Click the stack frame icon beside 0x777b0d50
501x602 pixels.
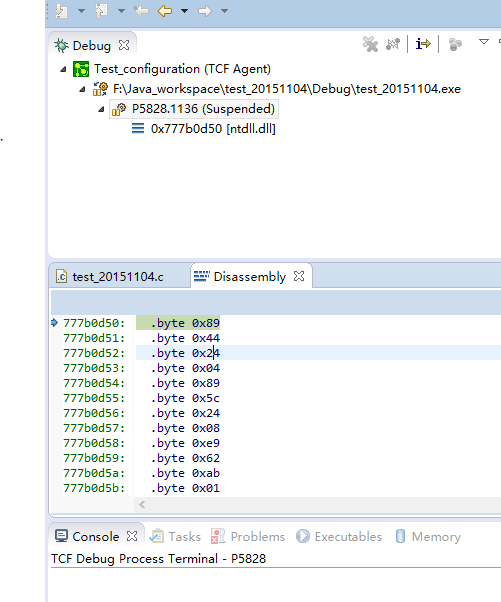[x=138, y=128]
